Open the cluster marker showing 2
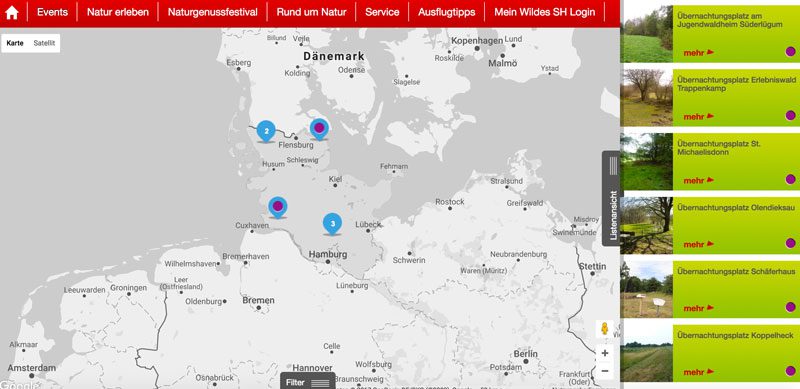 [266, 131]
